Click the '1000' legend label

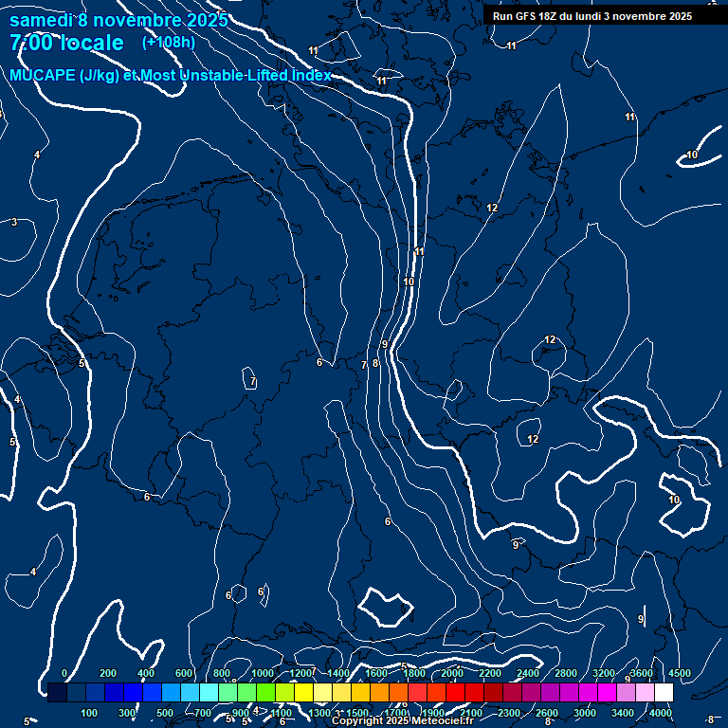[263, 673]
